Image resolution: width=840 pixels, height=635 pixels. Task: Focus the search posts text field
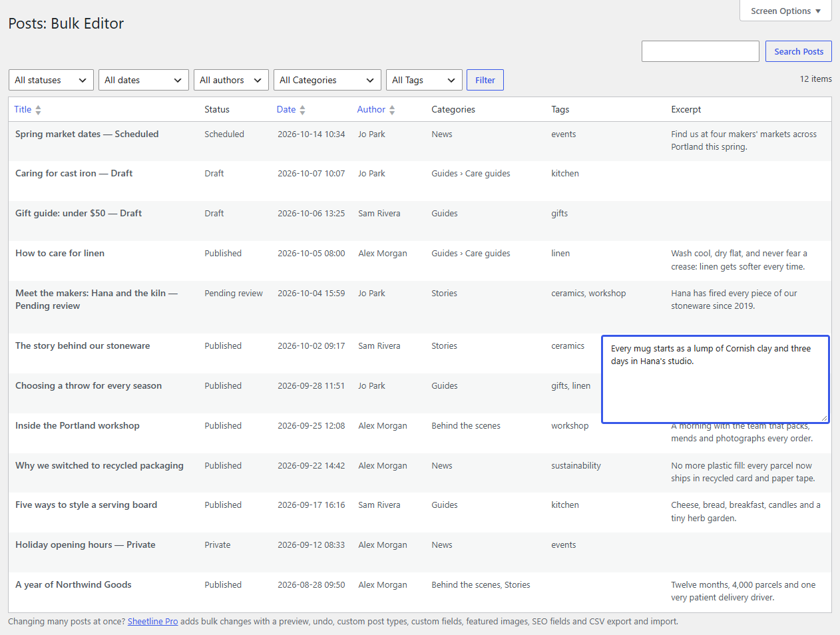(x=700, y=51)
